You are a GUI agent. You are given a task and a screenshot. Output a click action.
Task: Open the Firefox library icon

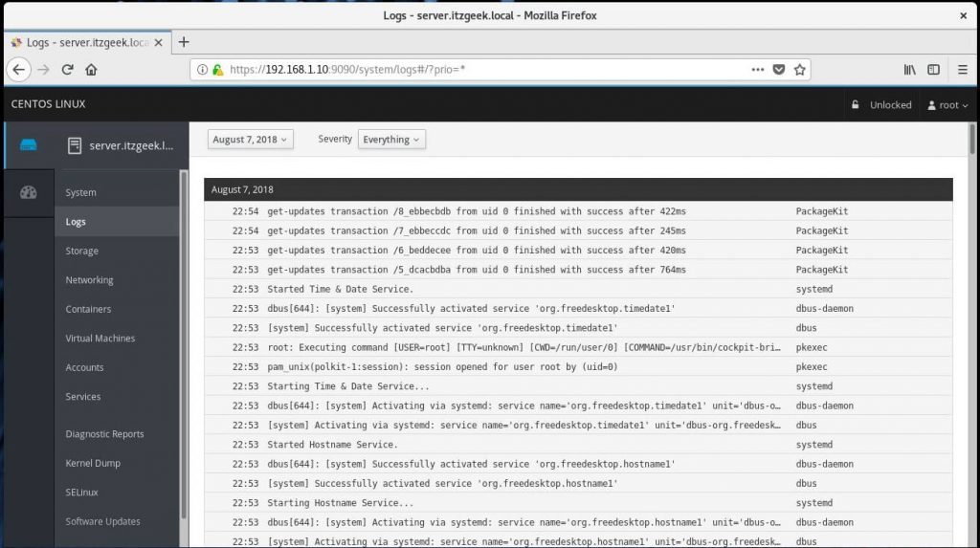pyautogui.click(x=909, y=70)
